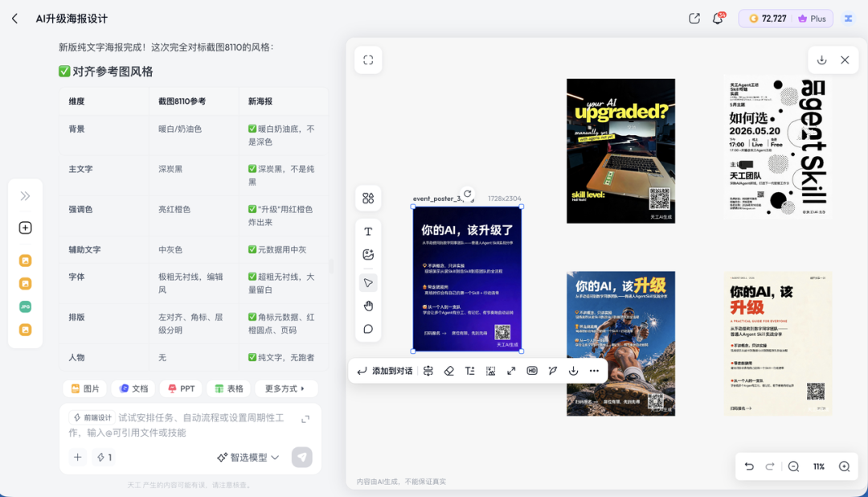Toggle fullscreen canvas view
Image resolution: width=868 pixels, height=497 pixels.
pos(368,60)
